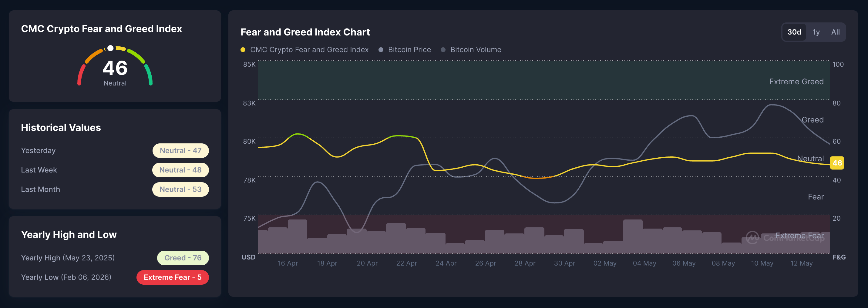Click the Last Week row label
Screen dimensions: 868x308
pyautogui.click(x=39, y=170)
